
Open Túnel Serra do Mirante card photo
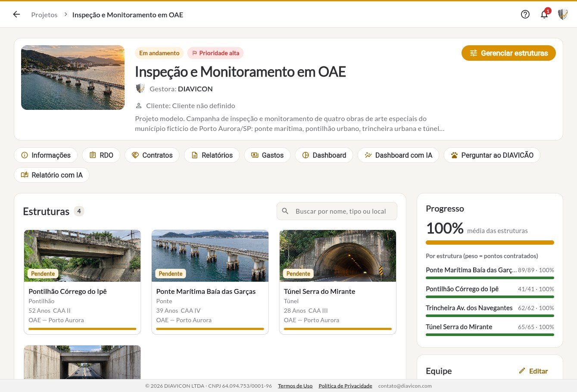tap(338, 256)
